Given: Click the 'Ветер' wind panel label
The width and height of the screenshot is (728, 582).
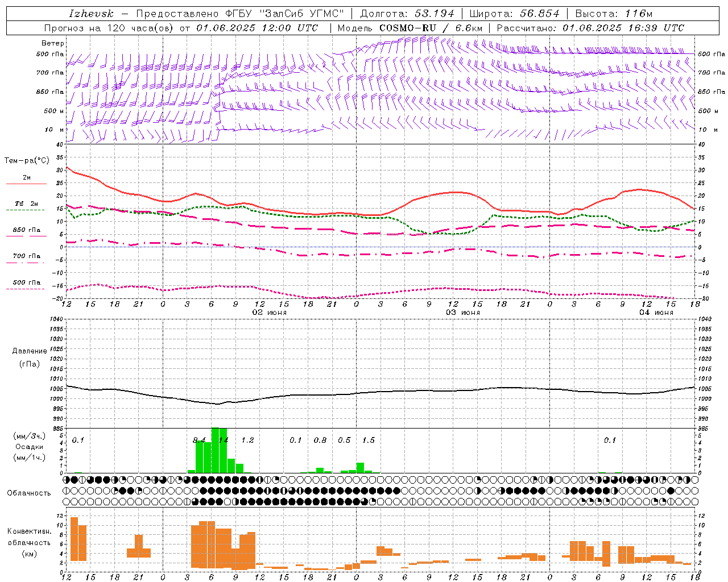Looking at the screenshot, I should (x=53, y=43).
